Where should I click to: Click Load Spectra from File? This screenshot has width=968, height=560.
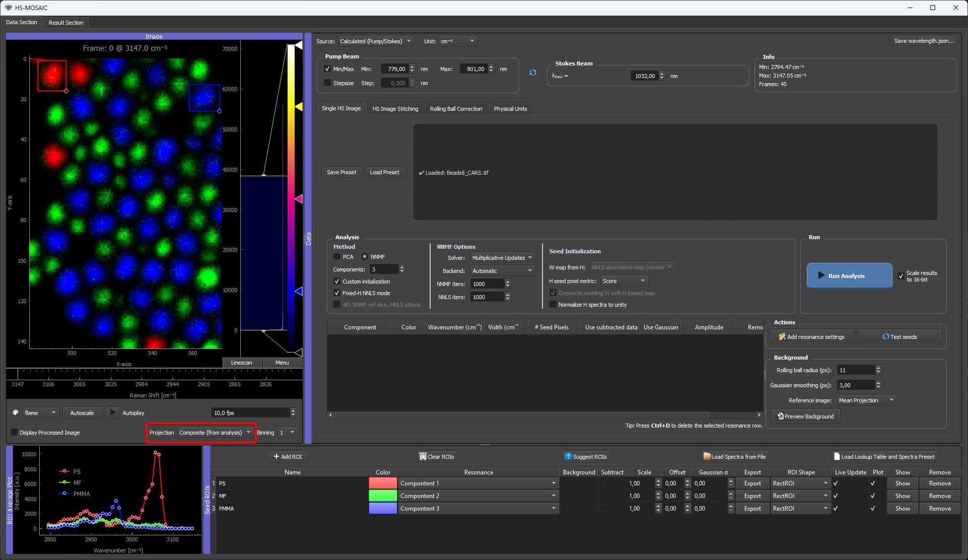pyautogui.click(x=735, y=456)
